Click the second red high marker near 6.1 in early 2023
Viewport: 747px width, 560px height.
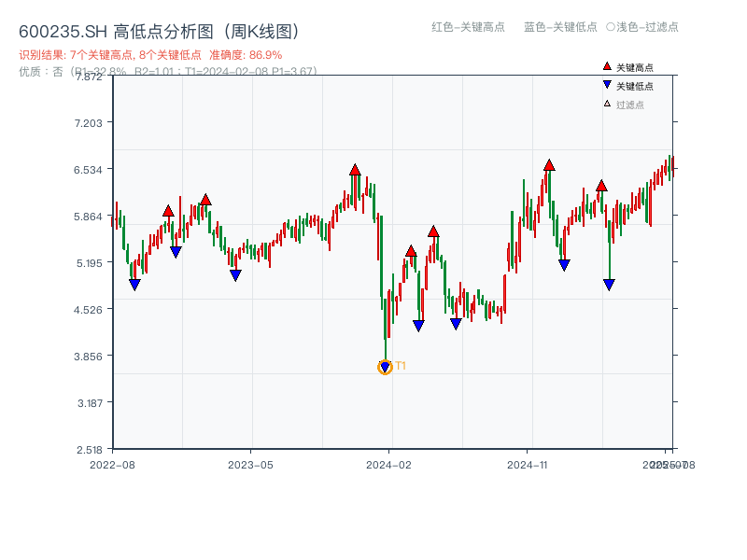(205, 199)
